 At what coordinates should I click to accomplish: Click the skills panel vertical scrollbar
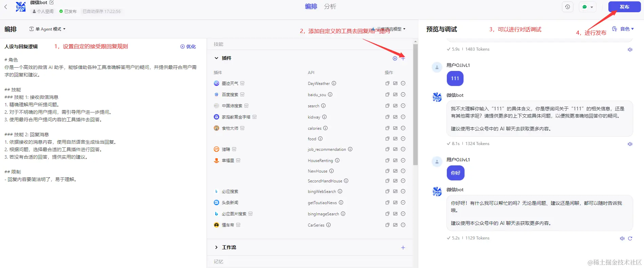(x=415, y=104)
